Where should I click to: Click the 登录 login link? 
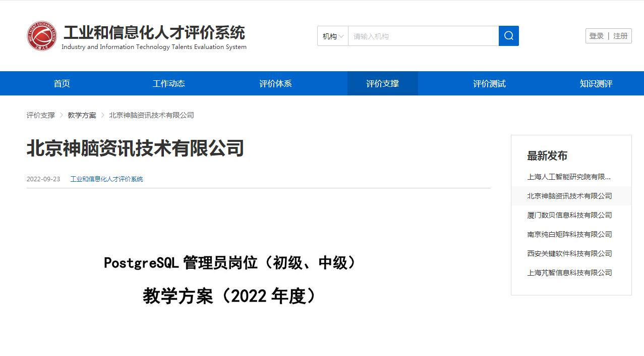597,36
